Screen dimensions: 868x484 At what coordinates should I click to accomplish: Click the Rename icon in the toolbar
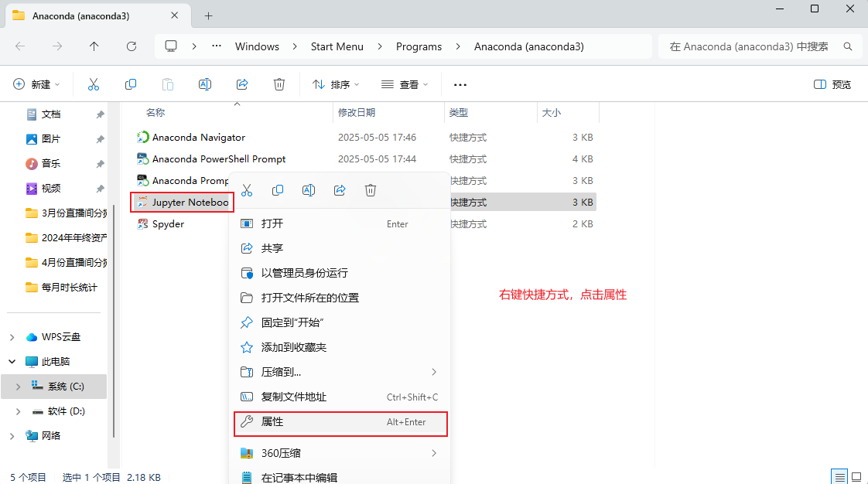[x=205, y=84]
